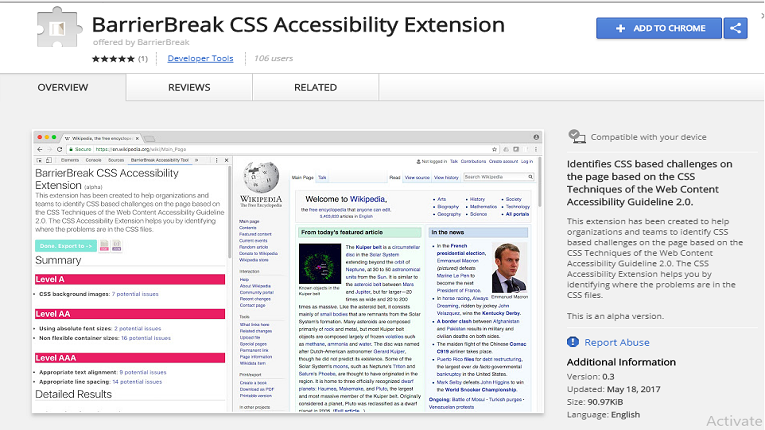The width and height of the screenshot is (765, 430).
Task: Click the 'offered by BarrierBreak' text
Action: click(141, 42)
